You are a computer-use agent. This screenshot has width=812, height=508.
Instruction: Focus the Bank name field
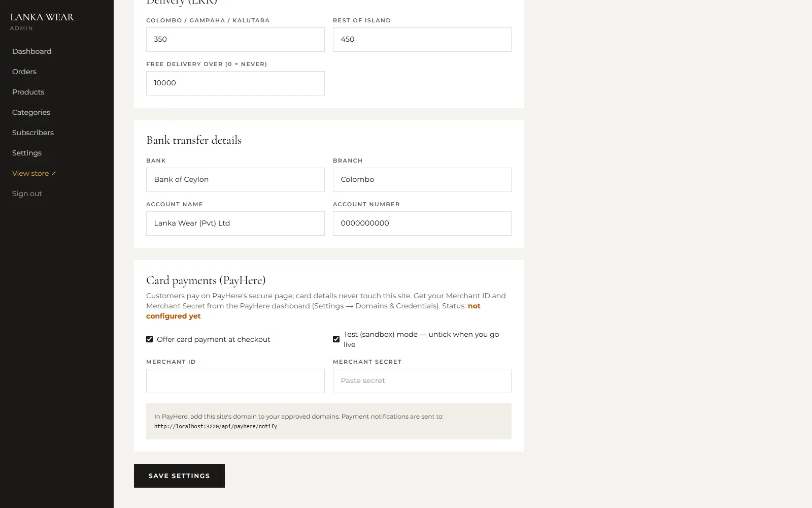pos(235,180)
